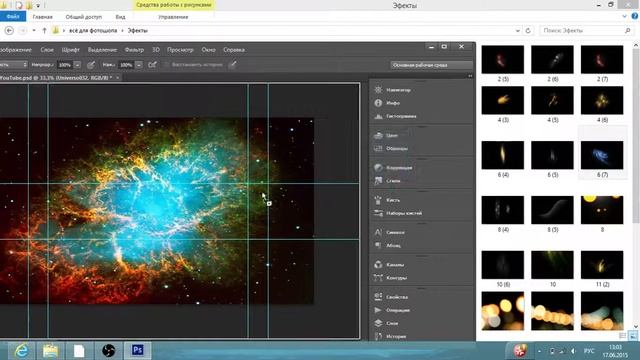The width and height of the screenshot is (640, 360).
Task: Open the Символ character panel icon
Action: pyautogui.click(x=378, y=232)
